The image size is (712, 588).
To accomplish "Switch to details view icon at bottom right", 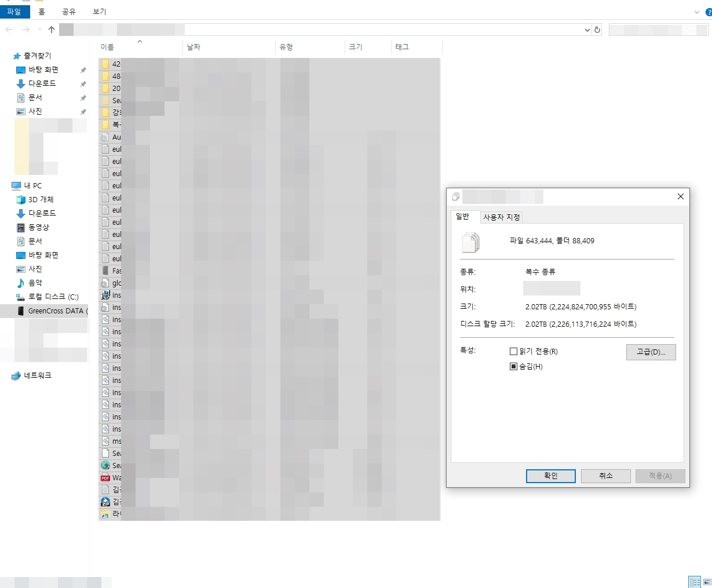I will [x=695, y=582].
